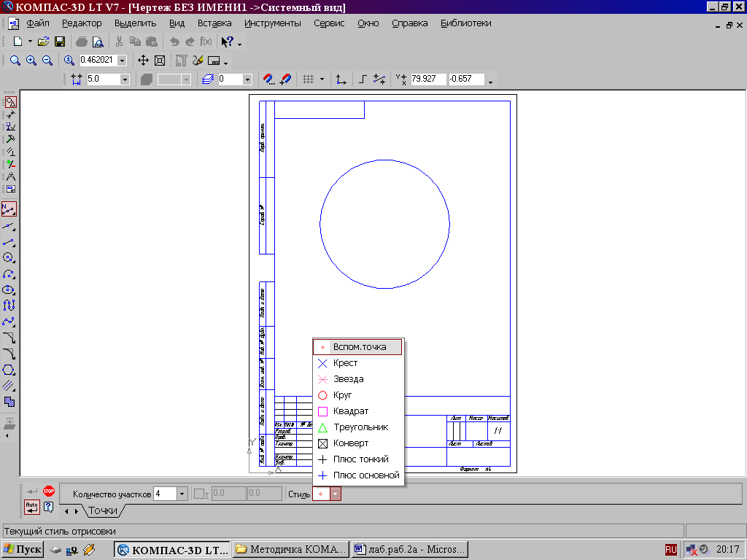Open the cursor step 5.0 dropdown
The width and height of the screenshot is (747, 560).
click(x=125, y=79)
